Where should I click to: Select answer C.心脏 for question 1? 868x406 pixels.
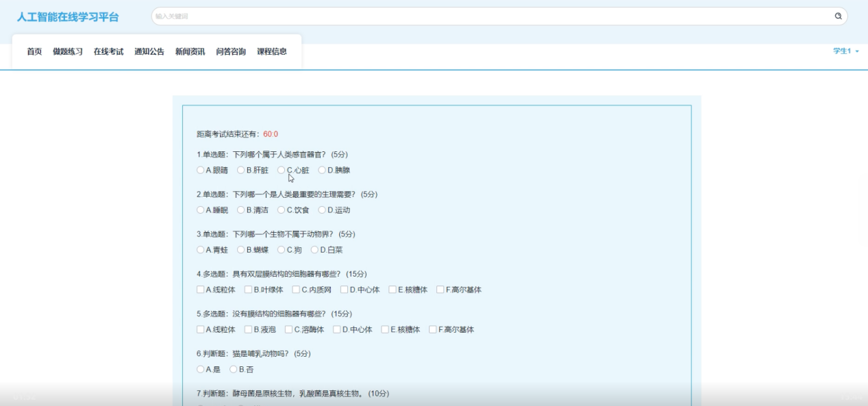pos(282,170)
